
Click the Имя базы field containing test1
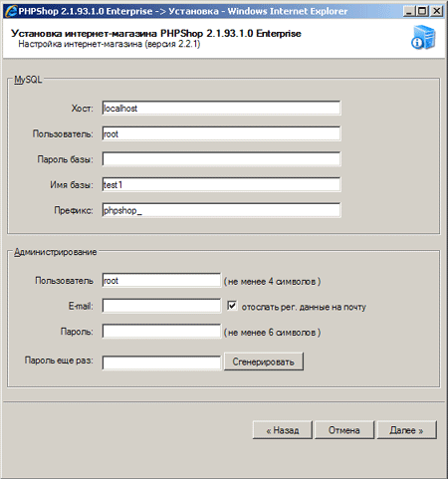pos(221,184)
